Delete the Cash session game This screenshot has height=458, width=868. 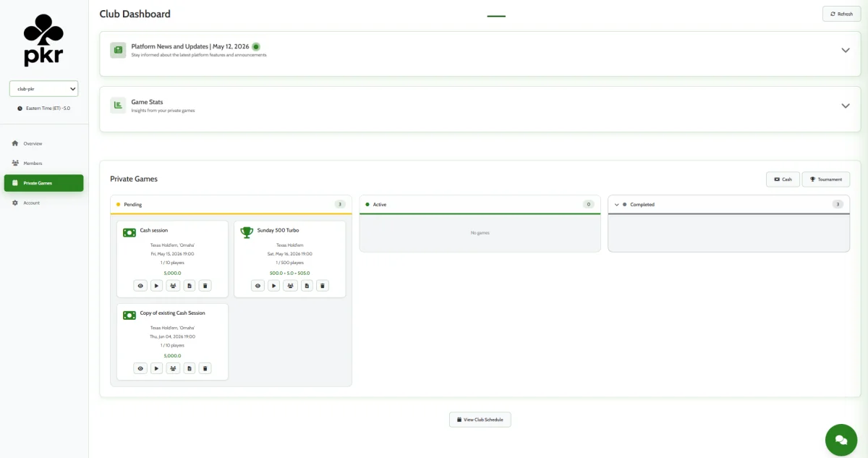tap(205, 286)
